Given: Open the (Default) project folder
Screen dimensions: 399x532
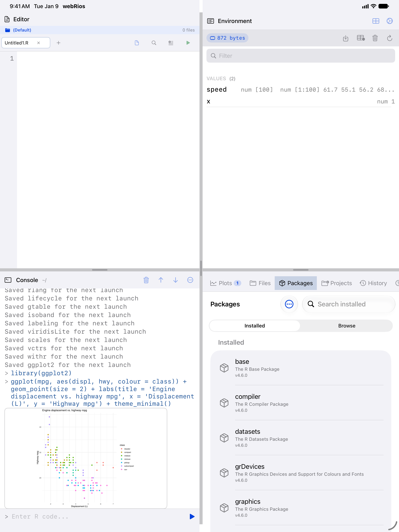Looking at the screenshot, I should (x=18, y=30).
